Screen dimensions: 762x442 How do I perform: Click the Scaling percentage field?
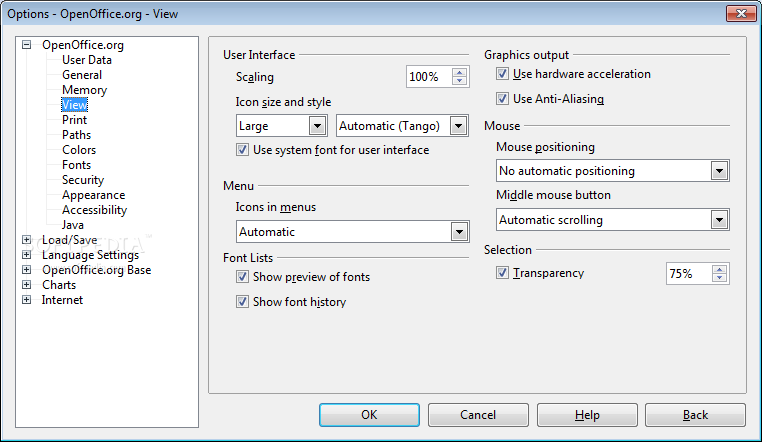(429, 77)
